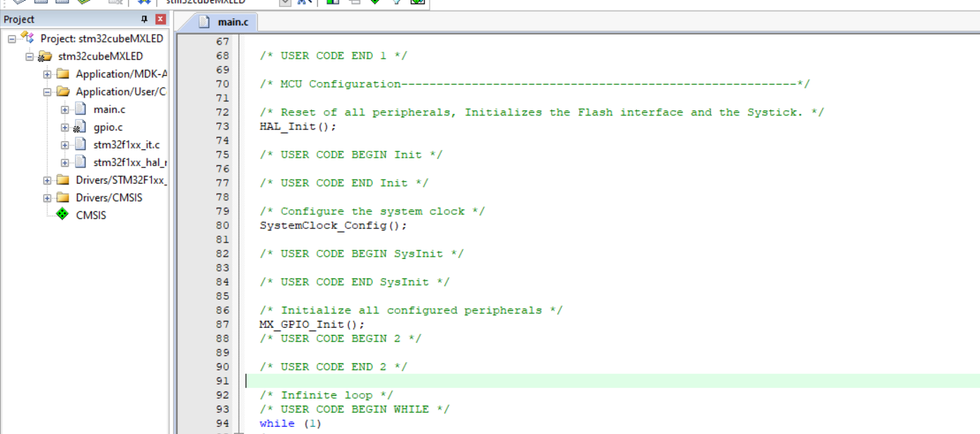Click the Configure the system clock comment

[x=372, y=211]
